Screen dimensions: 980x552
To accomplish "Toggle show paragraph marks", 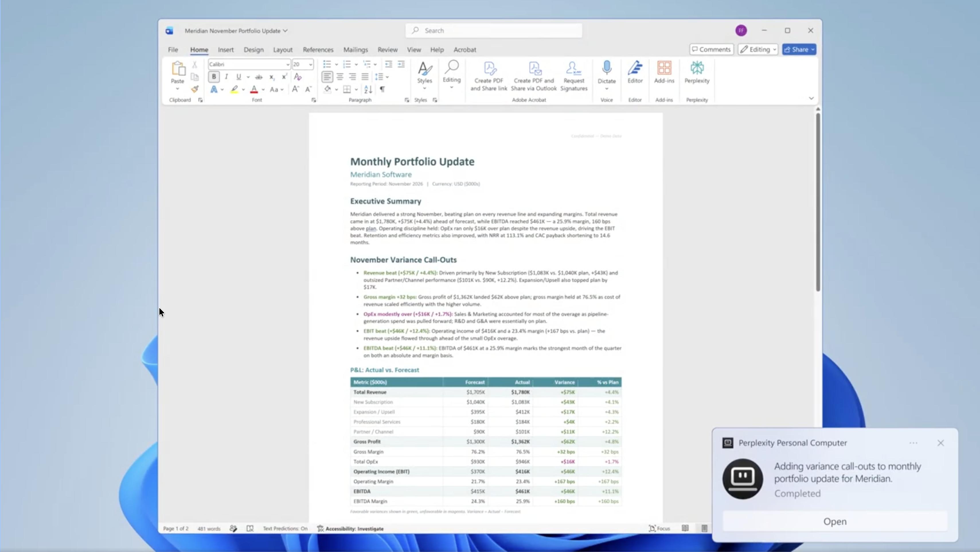I will [382, 90].
